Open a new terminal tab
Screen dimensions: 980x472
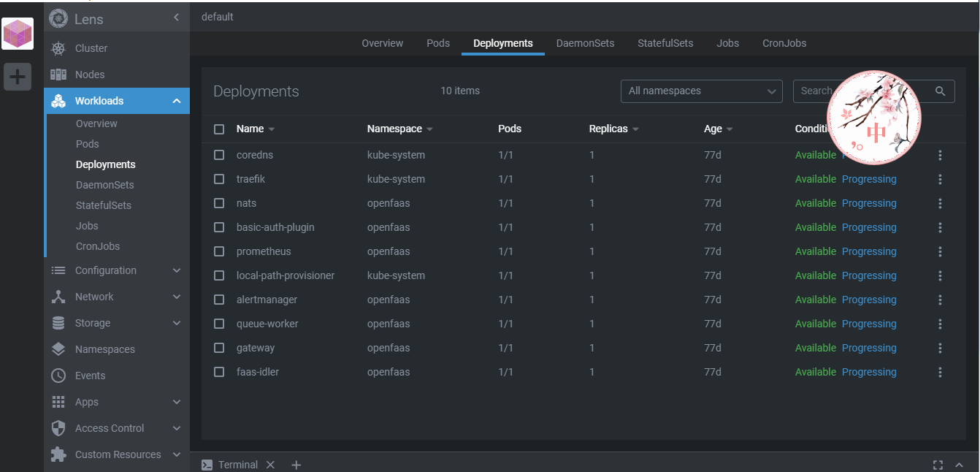[x=296, y=465]
